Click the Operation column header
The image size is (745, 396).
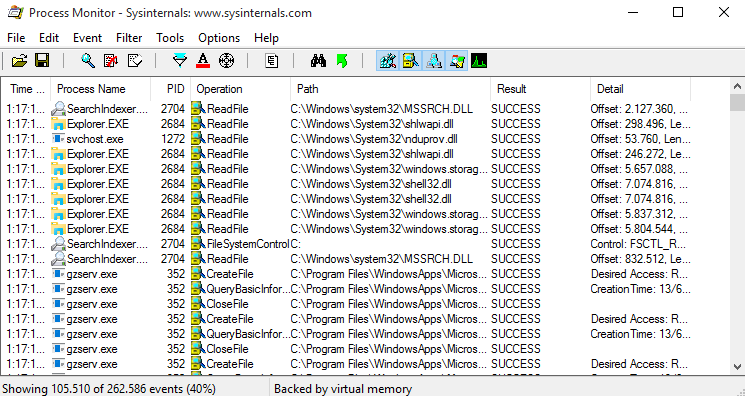[x=240, y=89]
